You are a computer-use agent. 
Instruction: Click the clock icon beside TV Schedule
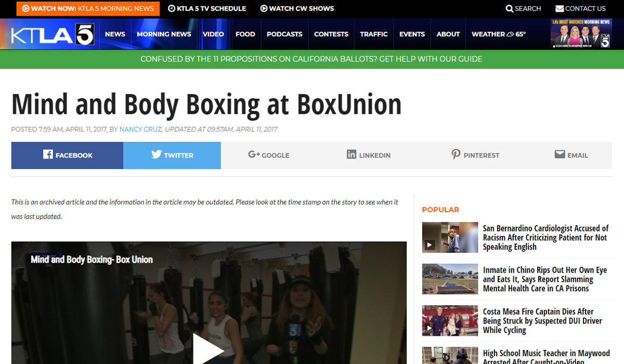click(x=172, y=8)
